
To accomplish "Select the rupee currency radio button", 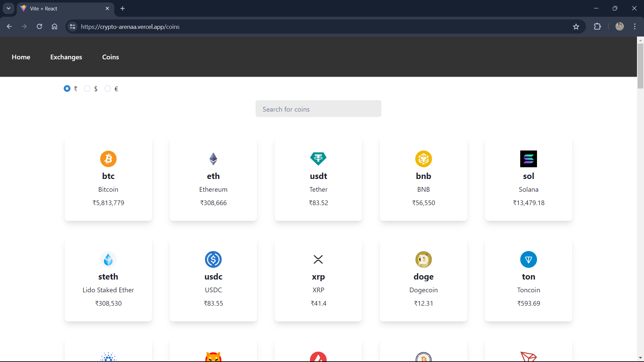I will click(67, 88).
